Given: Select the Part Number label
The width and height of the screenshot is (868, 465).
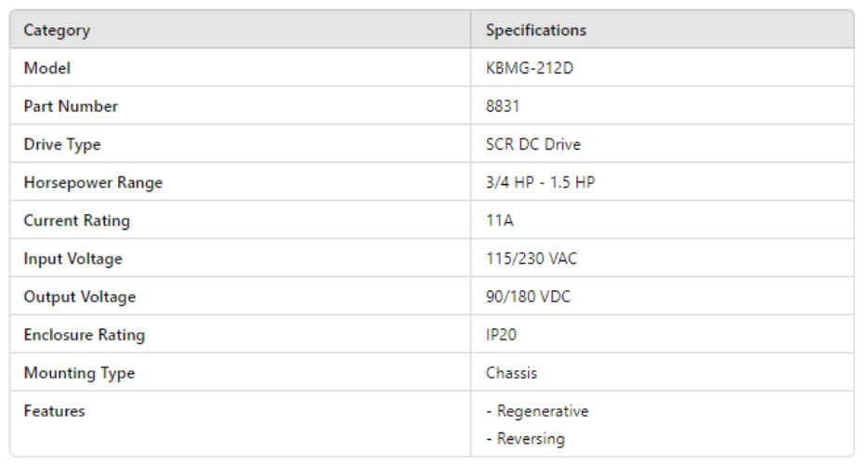Looking at the screenshot, I should pyautogui.click(x=71, y=106).
